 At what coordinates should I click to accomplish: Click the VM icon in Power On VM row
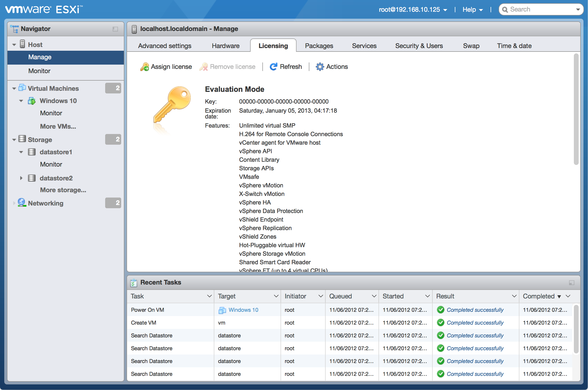tap(222, 310)
